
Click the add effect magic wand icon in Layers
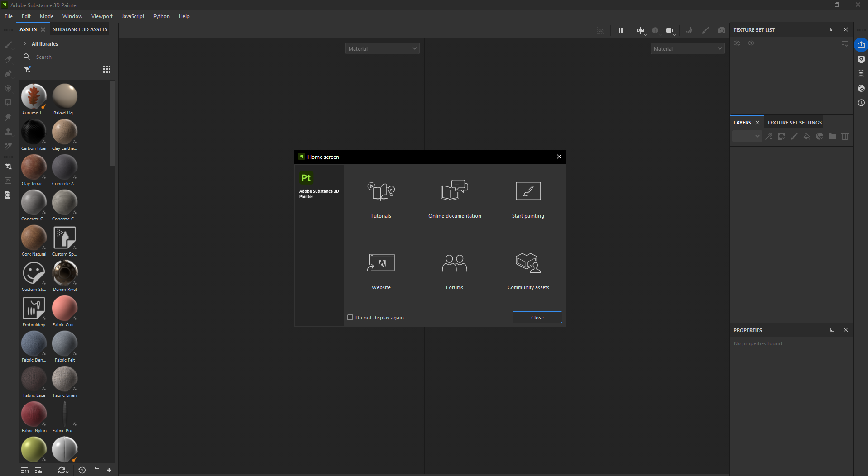[x=768, y=136]
